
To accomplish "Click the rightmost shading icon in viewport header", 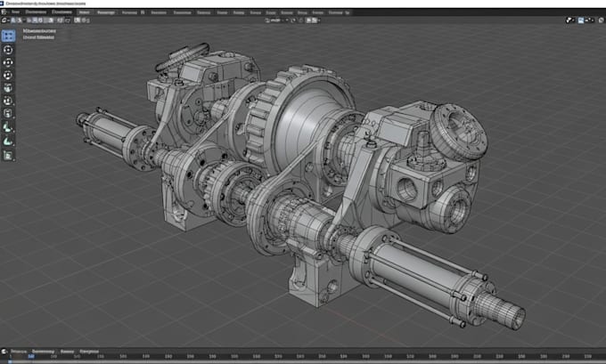I will coord(601,20).
